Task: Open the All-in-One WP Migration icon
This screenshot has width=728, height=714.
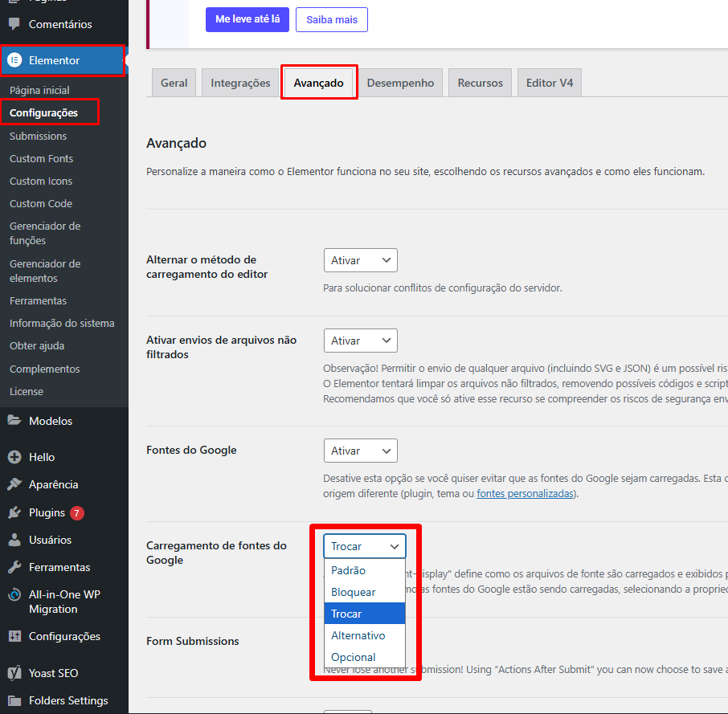Action: tap(14, 595)
